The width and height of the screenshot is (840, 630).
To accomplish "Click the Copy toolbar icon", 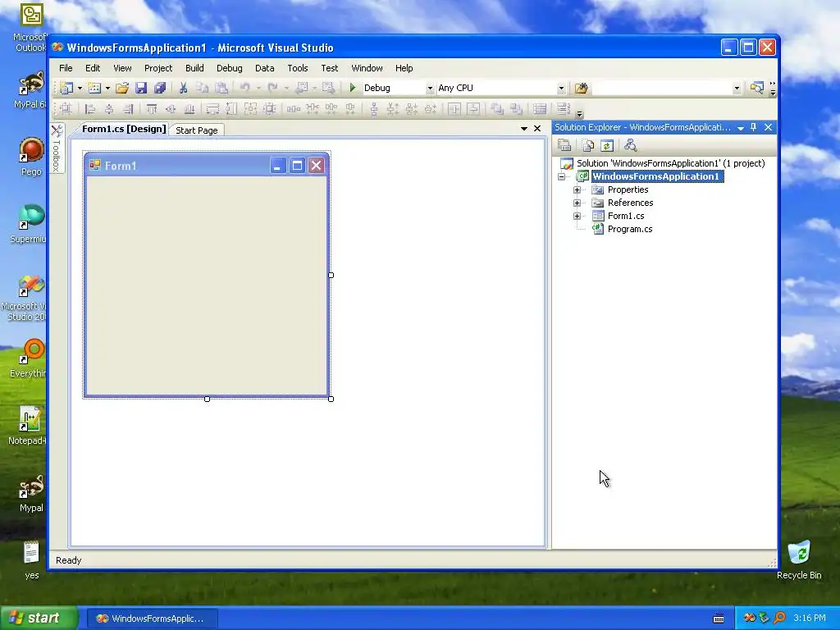I will (x=202, y=88).
